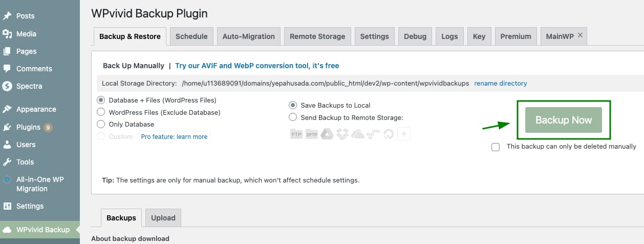Choose the Google Drive storage icon

tap(327, 134)
